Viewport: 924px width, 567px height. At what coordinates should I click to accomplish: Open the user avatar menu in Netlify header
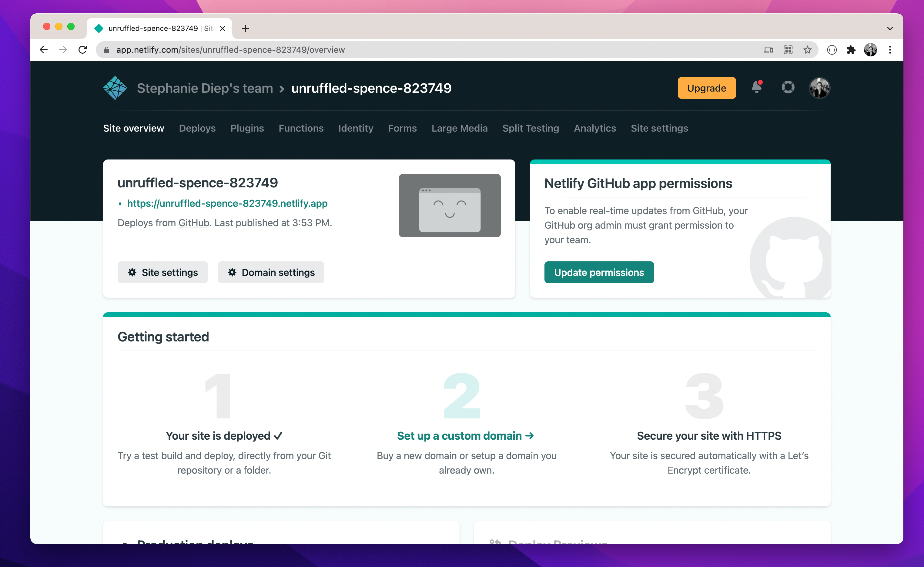819,88
